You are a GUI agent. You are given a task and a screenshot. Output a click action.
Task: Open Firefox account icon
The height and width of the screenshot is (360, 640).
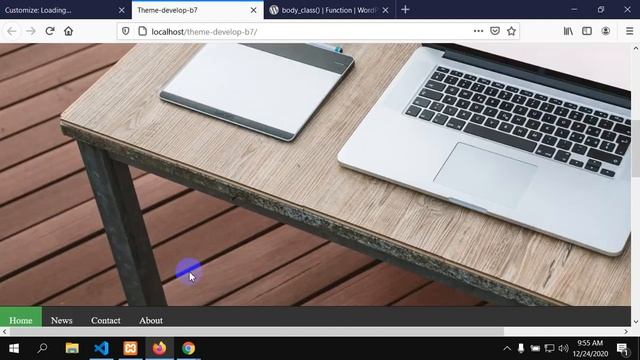click(x=606, y=31)
